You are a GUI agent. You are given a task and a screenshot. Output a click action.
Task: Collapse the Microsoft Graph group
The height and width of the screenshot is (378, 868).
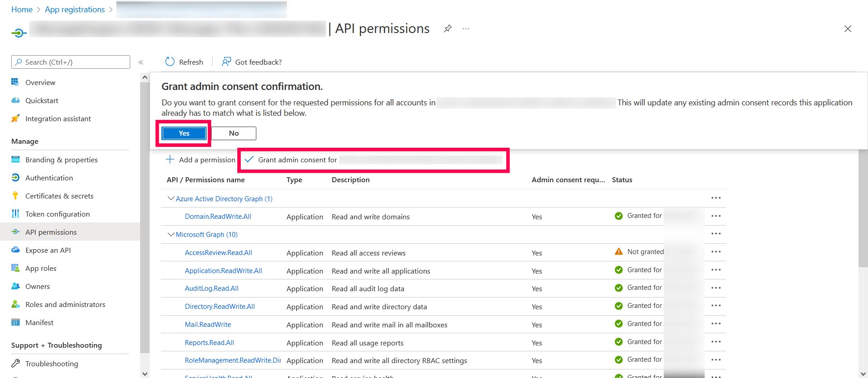tap(171, 234)
